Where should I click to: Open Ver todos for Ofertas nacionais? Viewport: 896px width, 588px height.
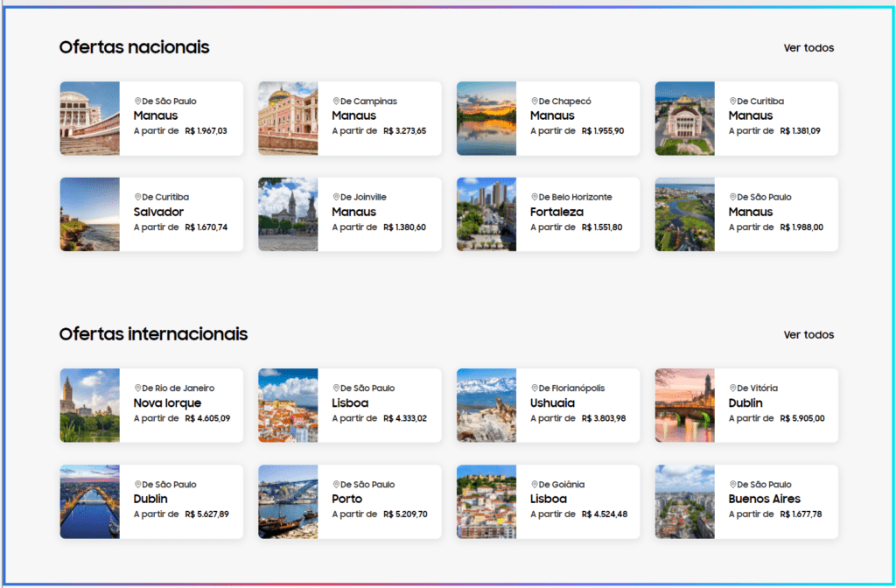coord(808,48)
